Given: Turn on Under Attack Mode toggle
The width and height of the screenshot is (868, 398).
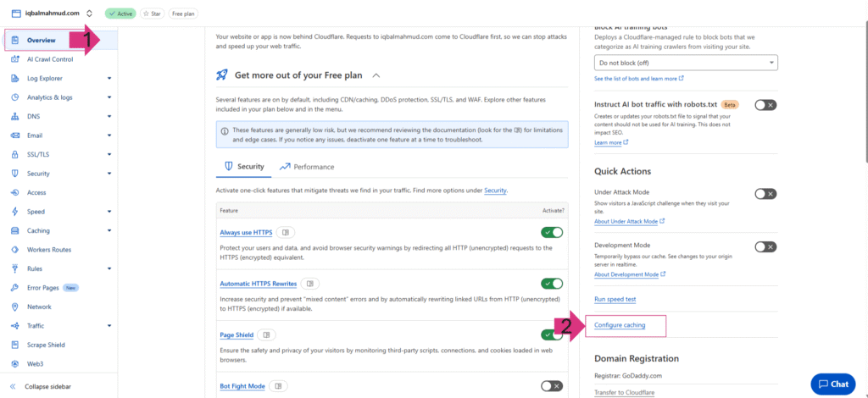Looking at the screenshot, I should click(x=765, y=193).
